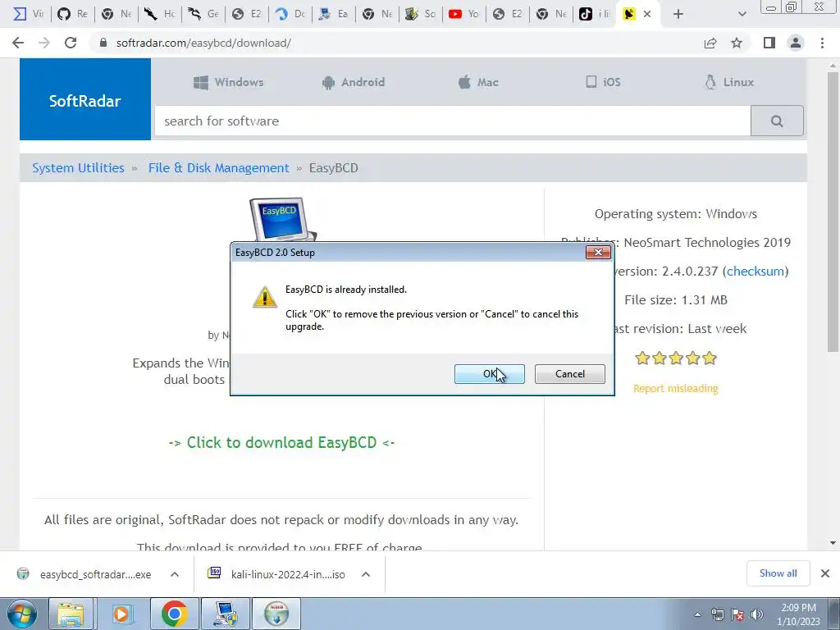Click Show all downloads
This screenshot has width=840, height=630.
tap(778, 573)
